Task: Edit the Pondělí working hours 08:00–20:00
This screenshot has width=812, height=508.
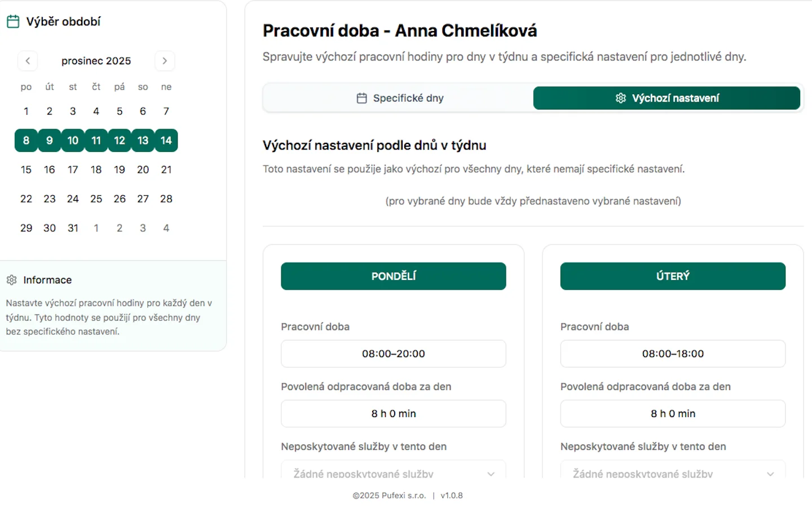Action: pyautogui.click(x=393, y=353)
